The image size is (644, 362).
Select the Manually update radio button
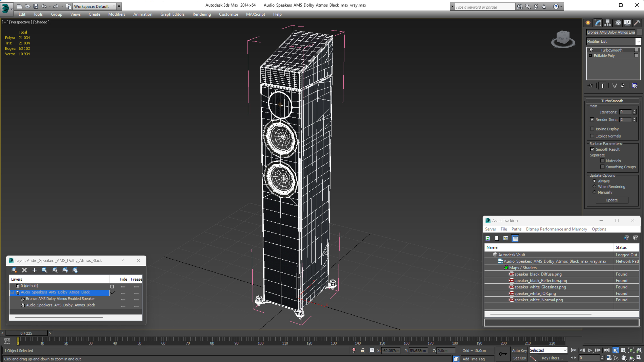(595, 192)
